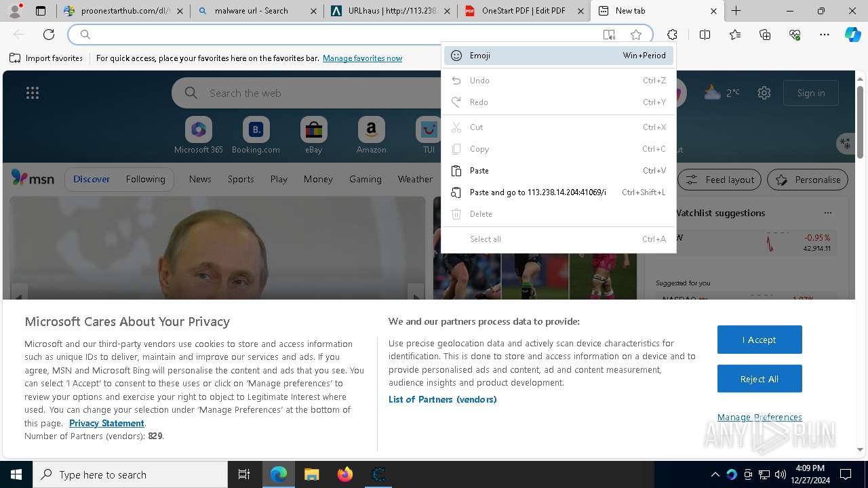Open the TUI quick link
The height and width of the screenshot is (488, 868).
[429, 135]
